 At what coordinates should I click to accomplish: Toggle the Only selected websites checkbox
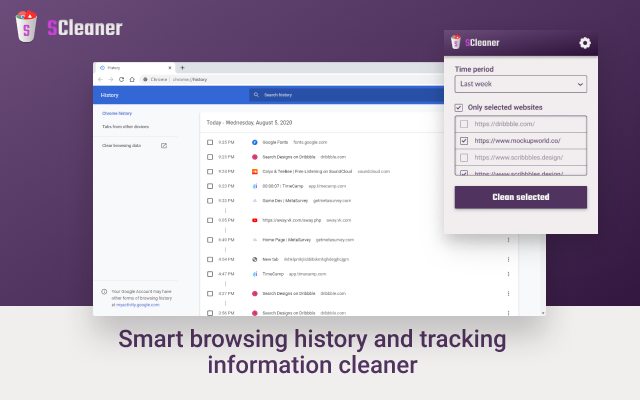pyautogui.click(x=459, y=108)
